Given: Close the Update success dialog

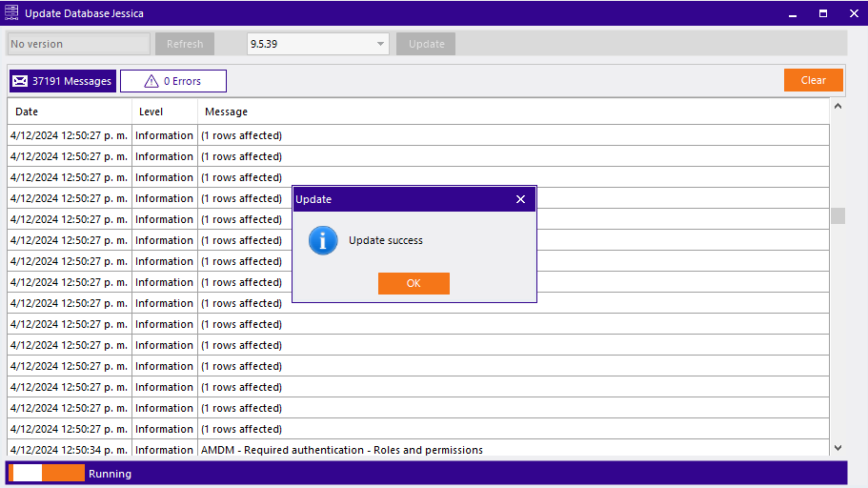Looking at the screenshot, I should click(x=520, y=199).
